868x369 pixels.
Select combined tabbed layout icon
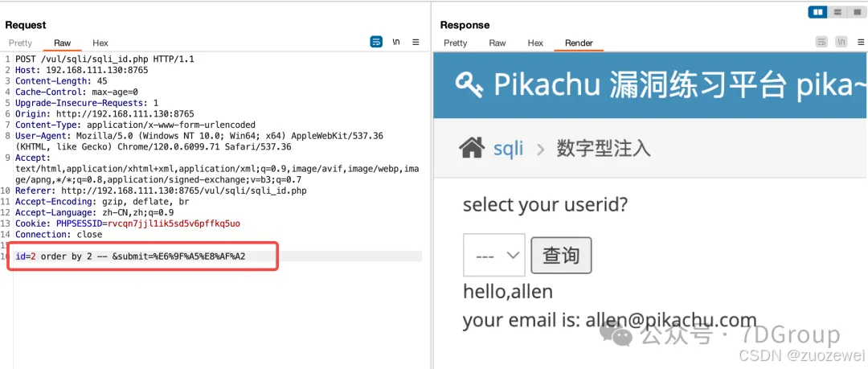coord(857,11)
